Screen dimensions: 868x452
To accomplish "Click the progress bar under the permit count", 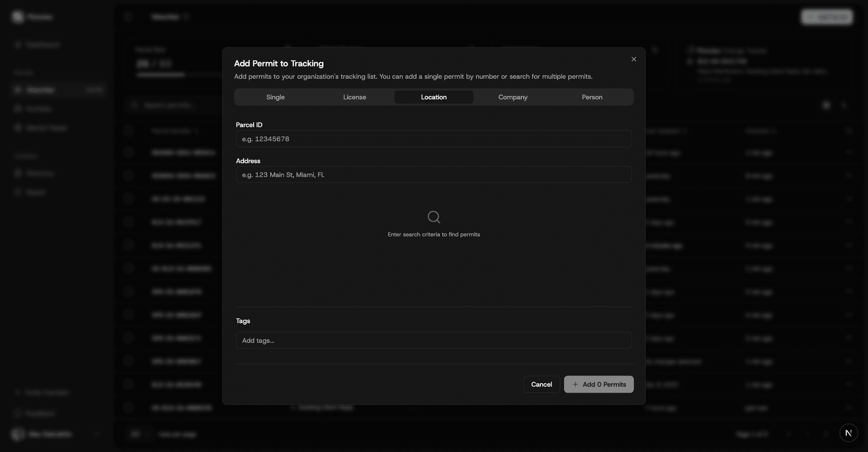I will [161, 75].
